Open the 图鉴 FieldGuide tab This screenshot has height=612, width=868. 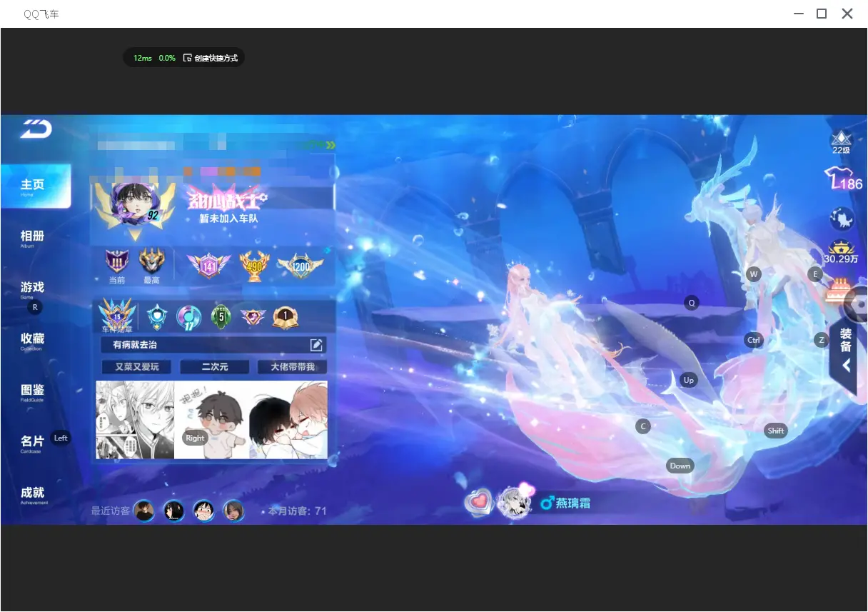[x=32, y=392]
